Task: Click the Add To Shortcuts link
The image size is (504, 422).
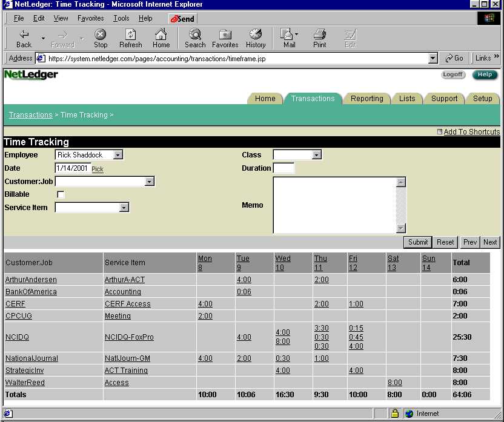Action: [x=471, y=132]
